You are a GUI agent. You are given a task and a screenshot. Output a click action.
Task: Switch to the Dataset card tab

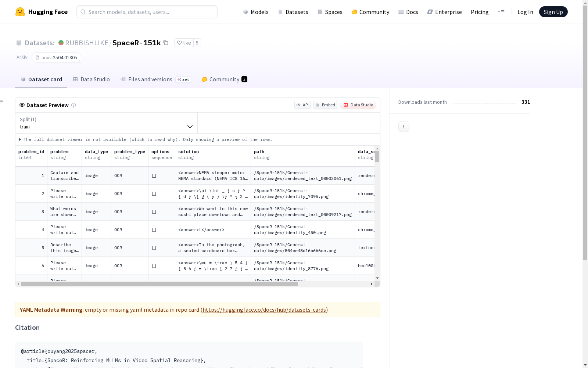point(41,79)
